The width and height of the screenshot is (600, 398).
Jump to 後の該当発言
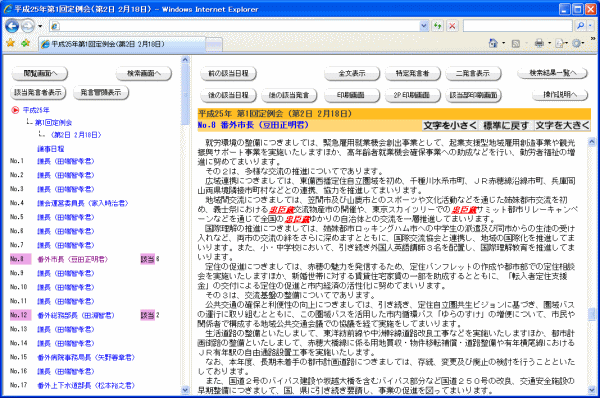point(289,95)
